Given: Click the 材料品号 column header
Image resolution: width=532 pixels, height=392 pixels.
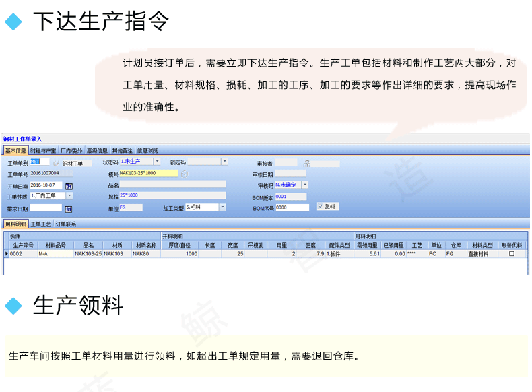Looking at the screenshot, I should (56, 245).
